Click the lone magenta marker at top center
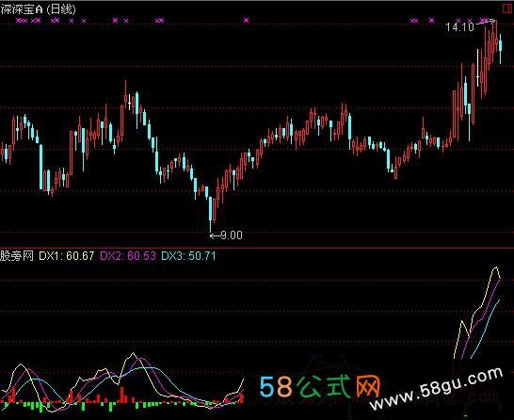 [x=247, y=21]
